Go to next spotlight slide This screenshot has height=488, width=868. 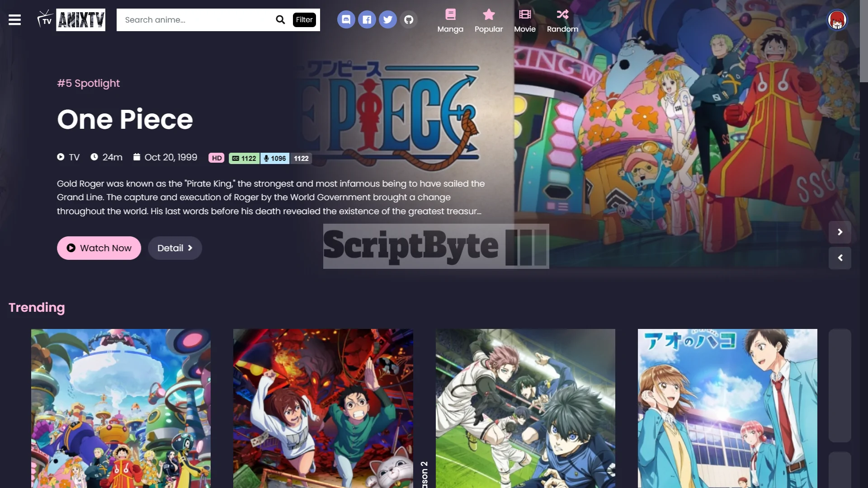(840, 232)
